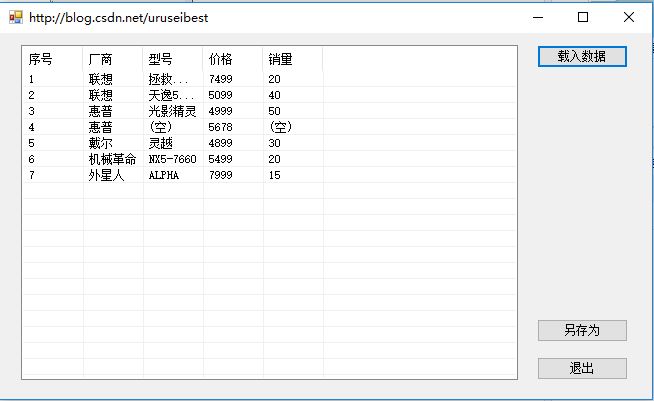Image resolution: width=654 pixels, height=401 pixels.
Task: Click the (空) model cell in row 4
Action: [161, 127]
